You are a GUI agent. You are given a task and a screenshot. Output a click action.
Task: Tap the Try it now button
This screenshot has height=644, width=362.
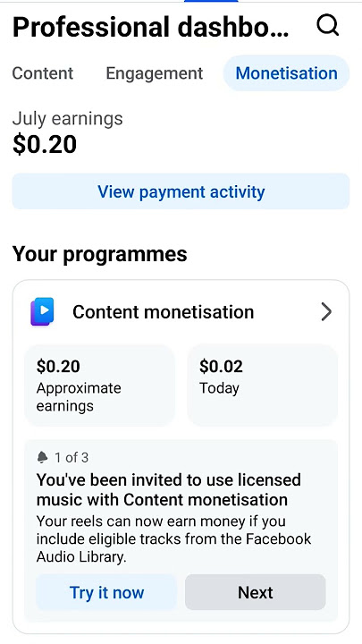pyautogui.click(x=106, y=592)
